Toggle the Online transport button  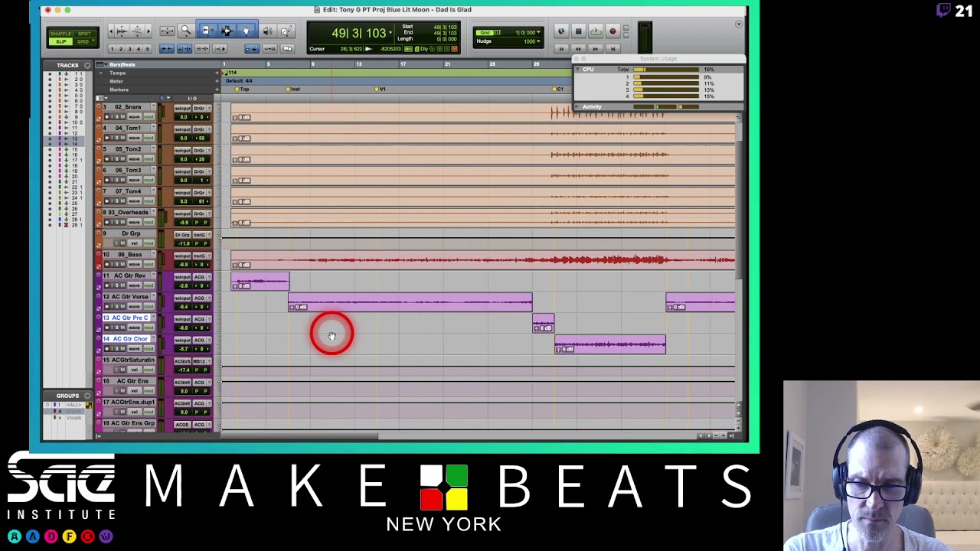561,31
